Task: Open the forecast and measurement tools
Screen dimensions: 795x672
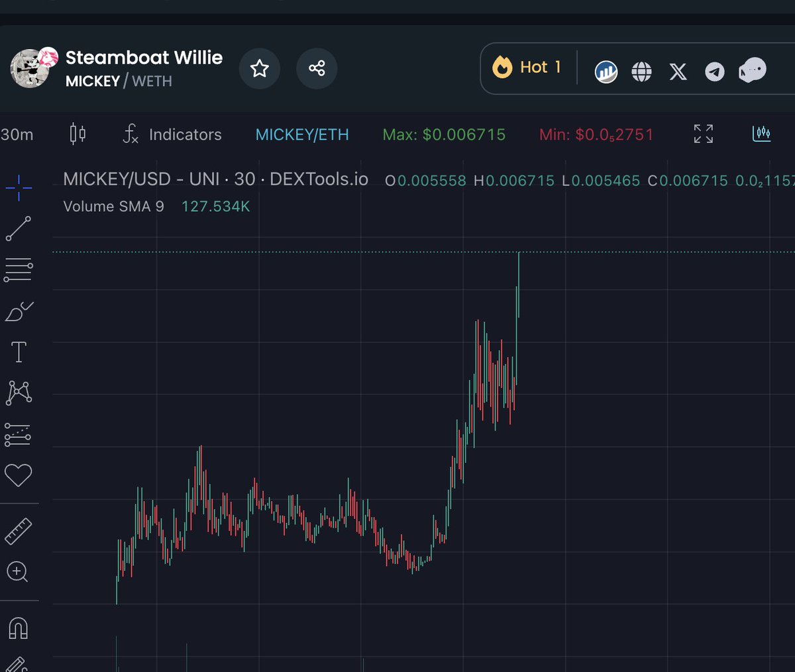Action: pyautogui.click(x=18, y=434)
